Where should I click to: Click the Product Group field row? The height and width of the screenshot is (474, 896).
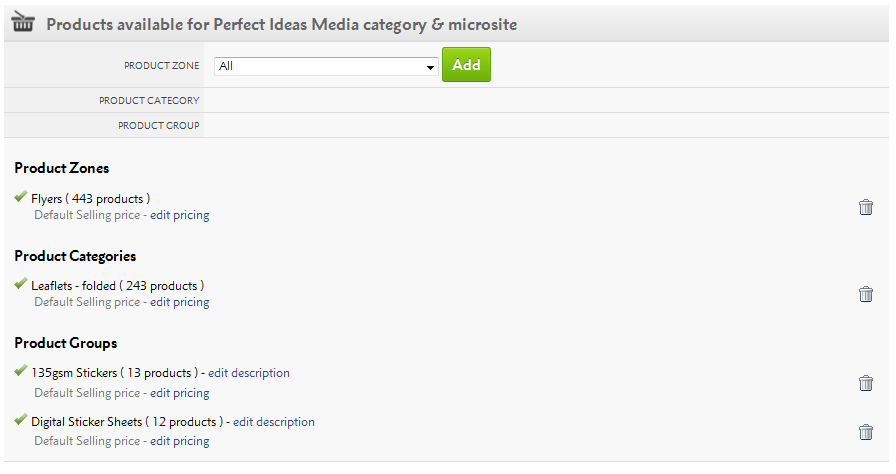(540, 125)
